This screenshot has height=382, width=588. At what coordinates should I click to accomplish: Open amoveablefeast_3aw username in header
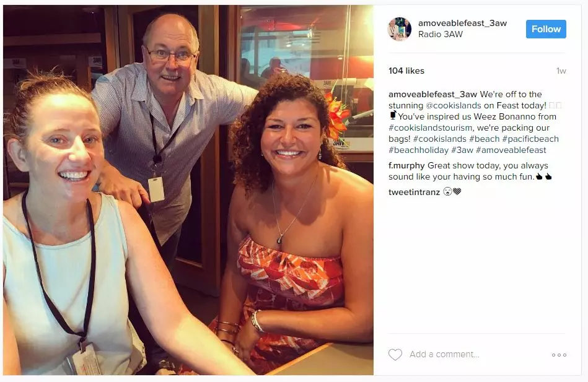pyautogui.click(x=462, y=24)
